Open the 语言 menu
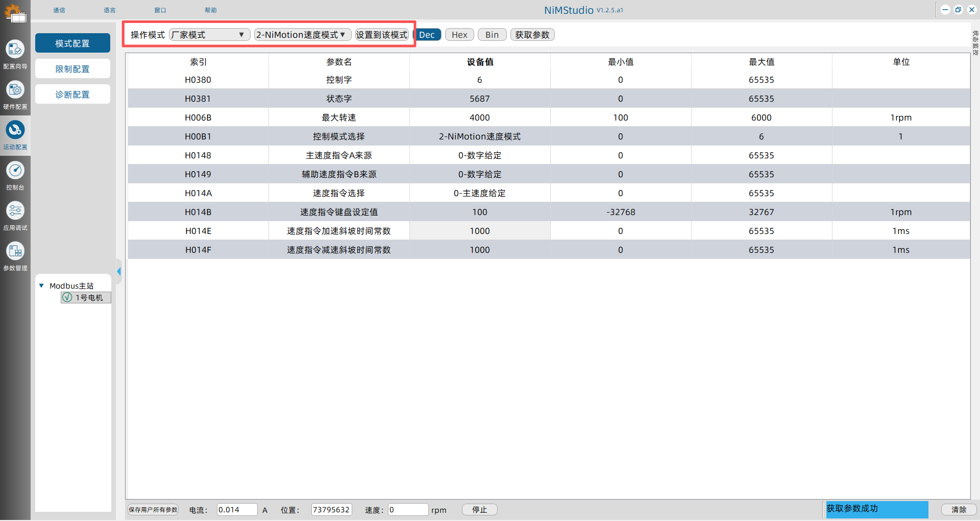 (110, 10)
